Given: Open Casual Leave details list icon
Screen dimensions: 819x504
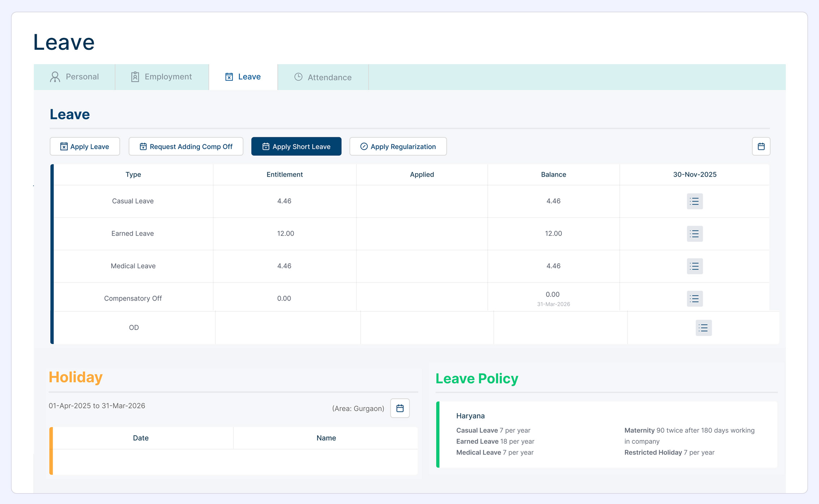Looking at the screenshot, I should click(x=695, y=201).
